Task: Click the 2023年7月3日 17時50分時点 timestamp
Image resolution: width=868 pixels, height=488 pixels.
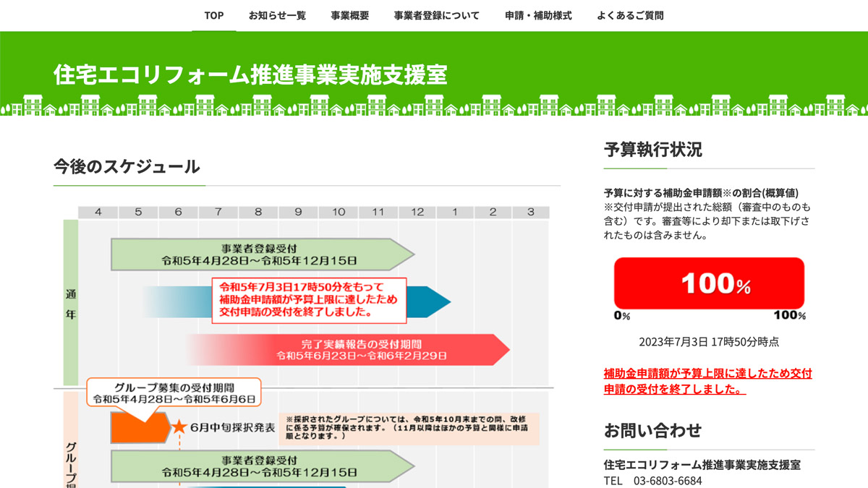Action: [709, 342]
